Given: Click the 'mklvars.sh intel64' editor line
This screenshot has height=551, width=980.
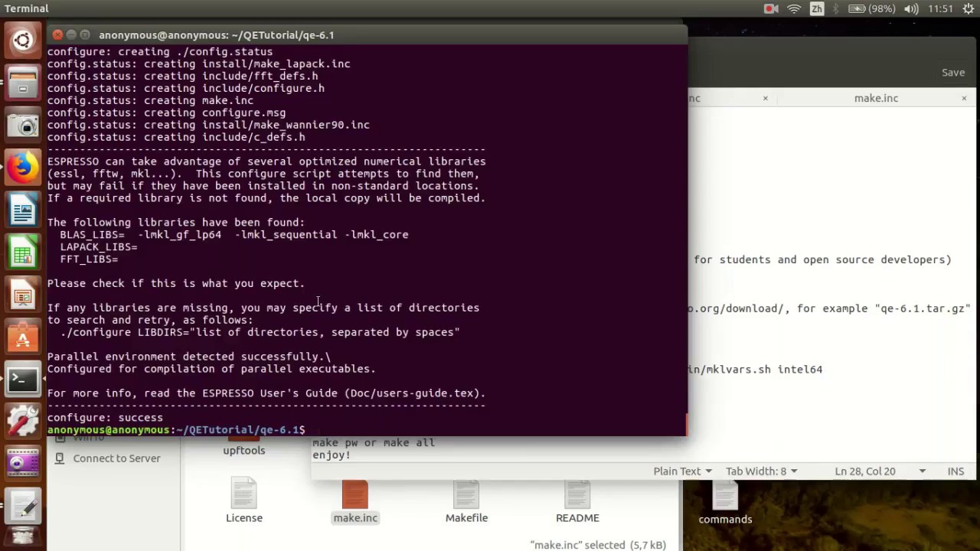Looking at the screenshot, I should (756, 370).
